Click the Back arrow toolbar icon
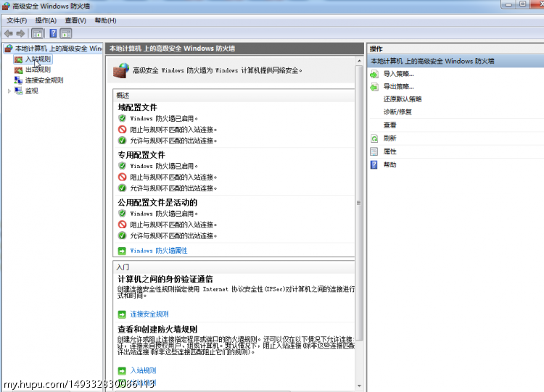 [x=9, y=33]
